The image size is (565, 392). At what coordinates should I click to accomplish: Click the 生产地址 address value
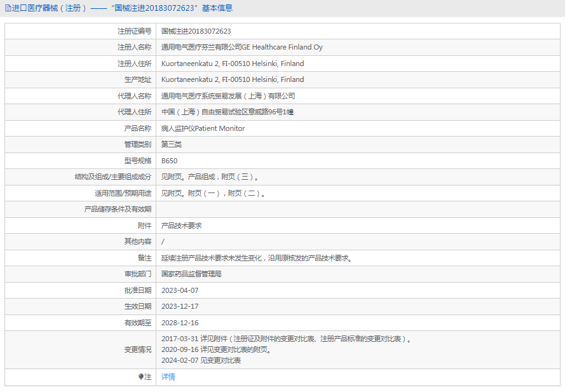233,79
